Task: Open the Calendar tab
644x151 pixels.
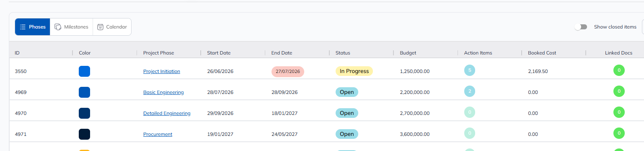Action: click(x=112, y=27)
